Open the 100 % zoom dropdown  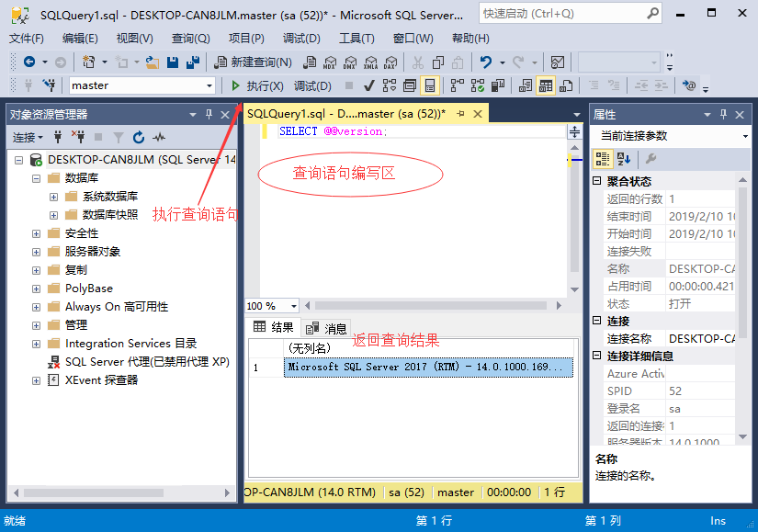pyautogui.click(x=293, y=306)
